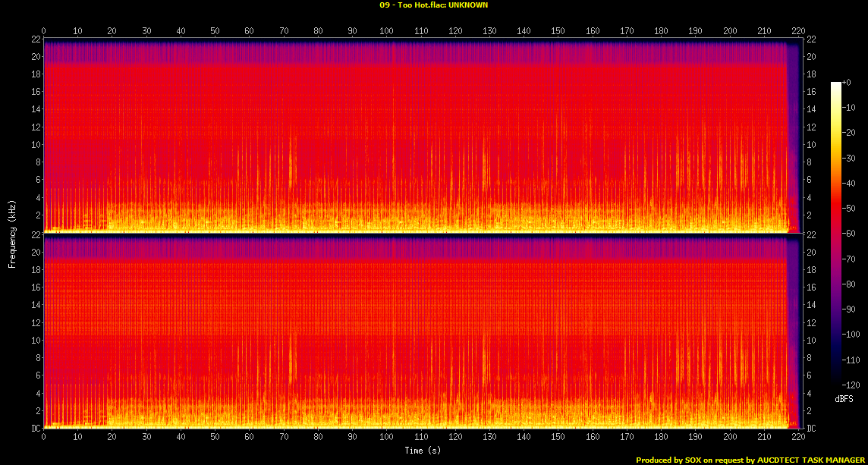Click the '-90' label on the dBFS scale
This screenshot has width=868, height=465.
pos(848,309)
